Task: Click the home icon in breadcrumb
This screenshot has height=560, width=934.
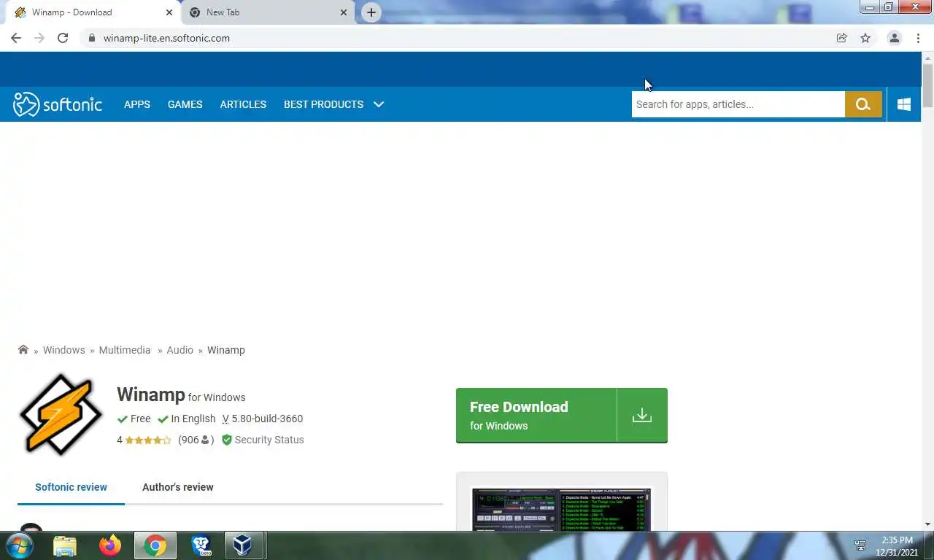Action: point(23,350)
